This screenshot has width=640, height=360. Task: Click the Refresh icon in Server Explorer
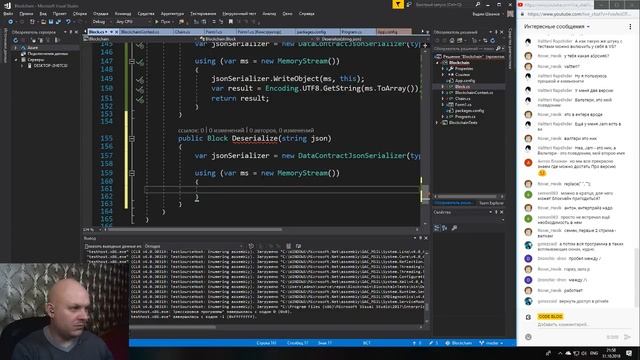pyautogui.click(x=16, y=40)
